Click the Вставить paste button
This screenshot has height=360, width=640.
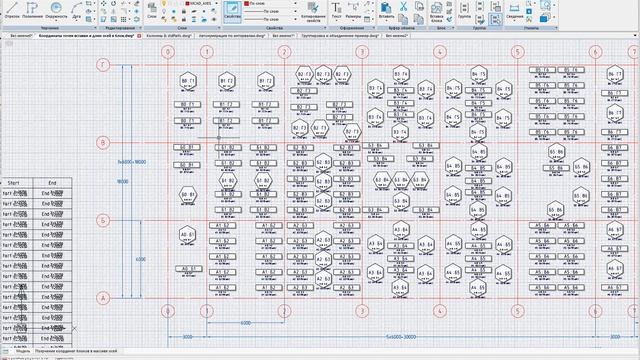[x=386, y=10]
